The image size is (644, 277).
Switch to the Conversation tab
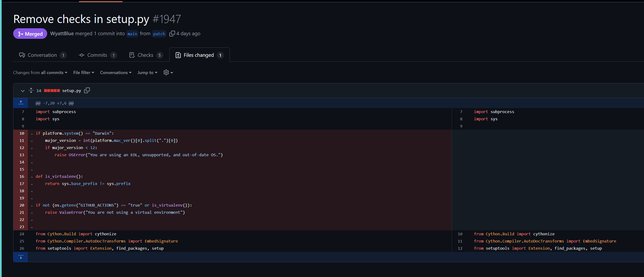point(43,55)
